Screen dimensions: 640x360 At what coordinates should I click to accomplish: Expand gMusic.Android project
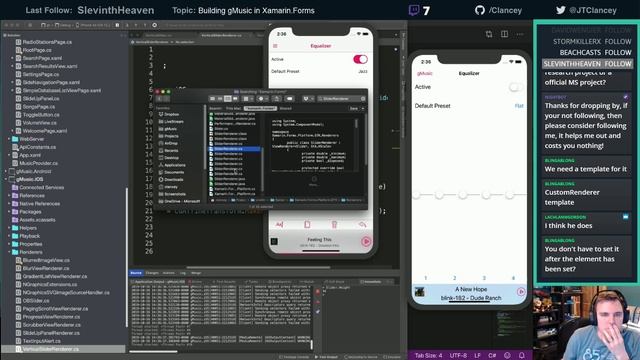click(x=6, y=171)
